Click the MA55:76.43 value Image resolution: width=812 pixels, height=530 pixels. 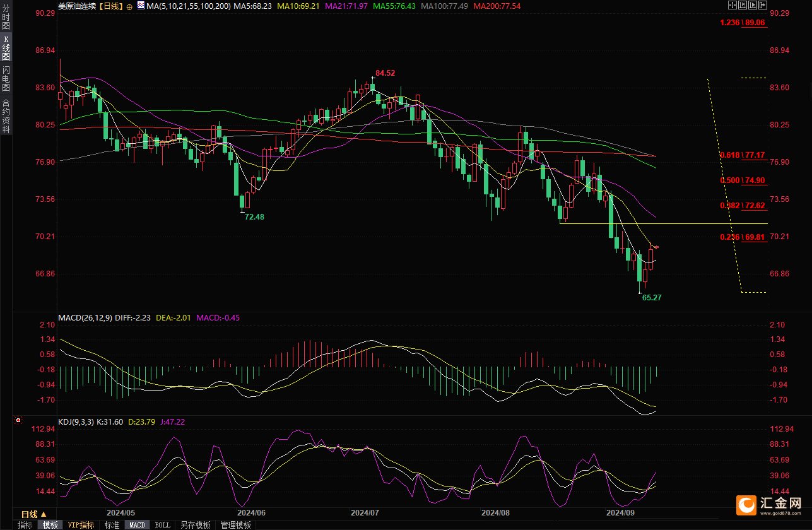pyautogui.click(x=394, y=6)
